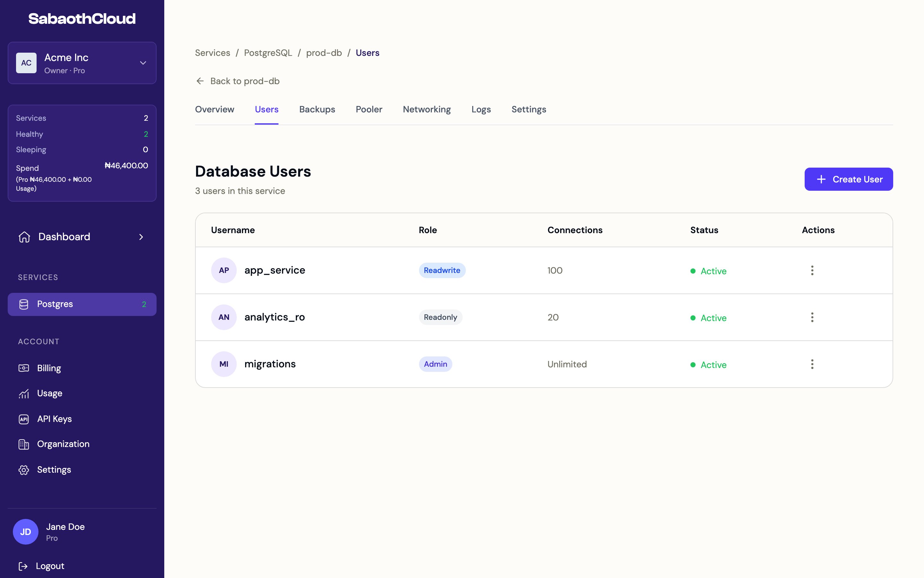The image size is (924, 578).
Task: Select the Users tab
Action: (267, 109)
